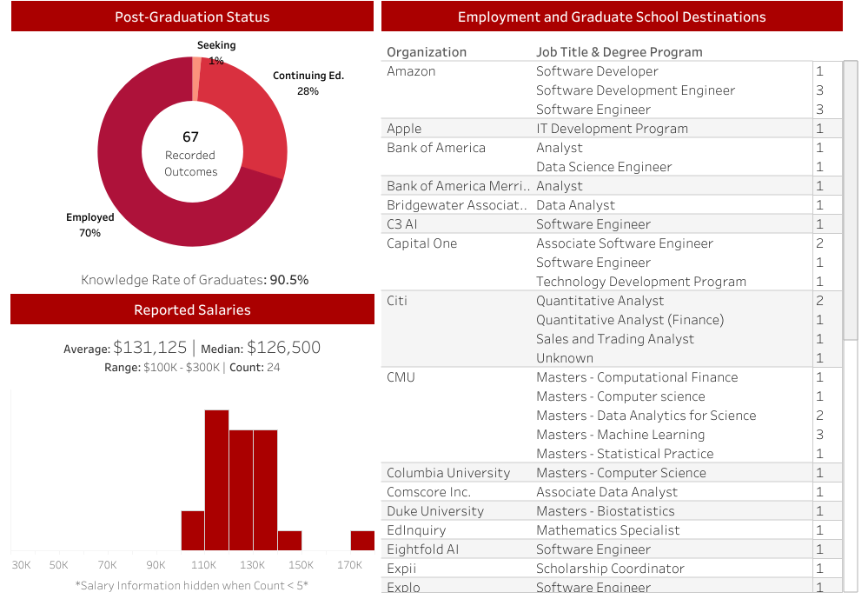Click the Amazon organization row
The height and width of the screenshot is (599, 868).
411,71
